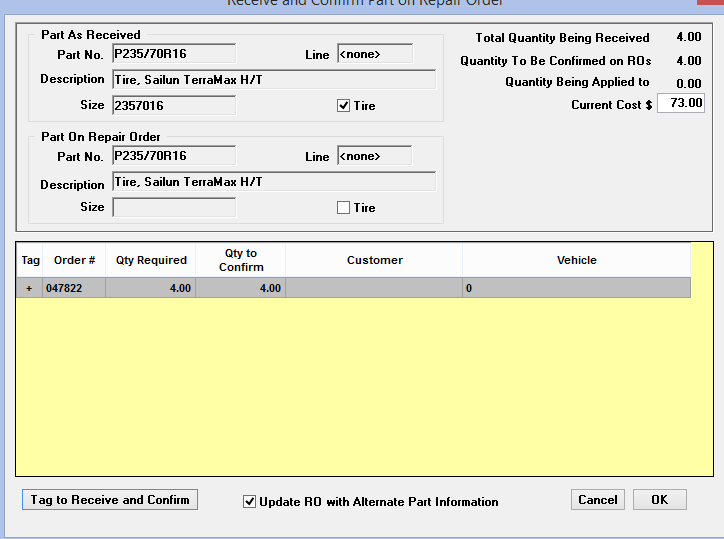Select empty Size field in Part On Repair Order

coord(174,207)
